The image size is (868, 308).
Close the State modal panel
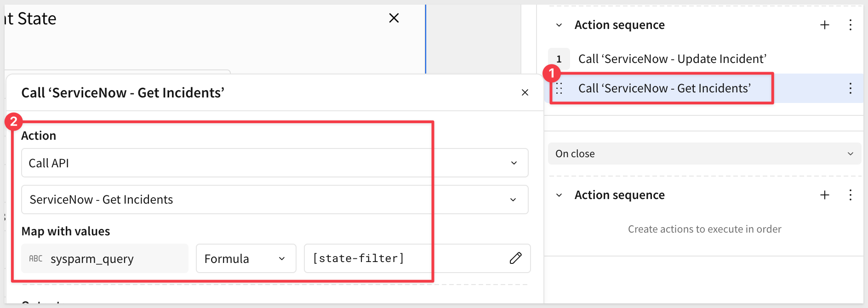(x=394, y=18)
